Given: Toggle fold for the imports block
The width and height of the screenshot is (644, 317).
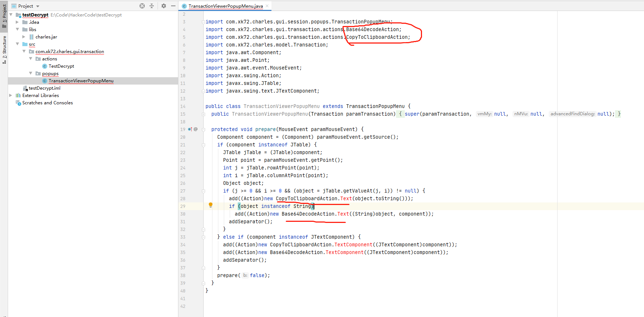Looking at the screenshot, I should click(x=203, y=22).
